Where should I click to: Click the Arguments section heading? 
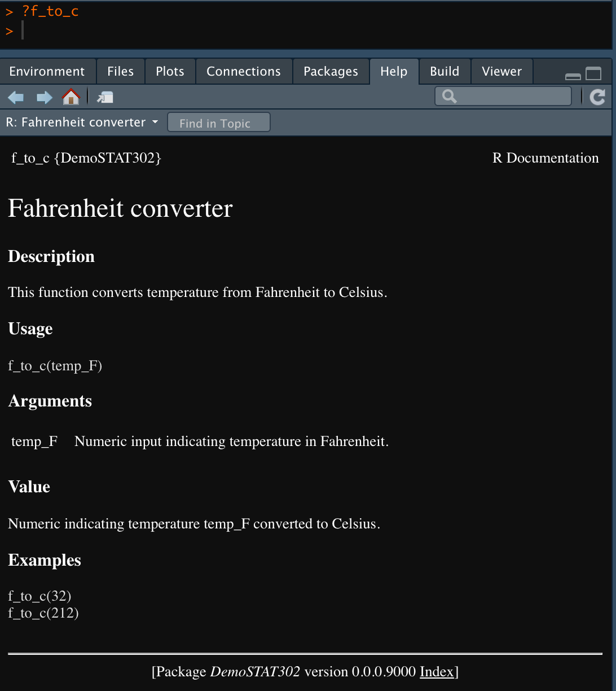[x=50, y=401]
